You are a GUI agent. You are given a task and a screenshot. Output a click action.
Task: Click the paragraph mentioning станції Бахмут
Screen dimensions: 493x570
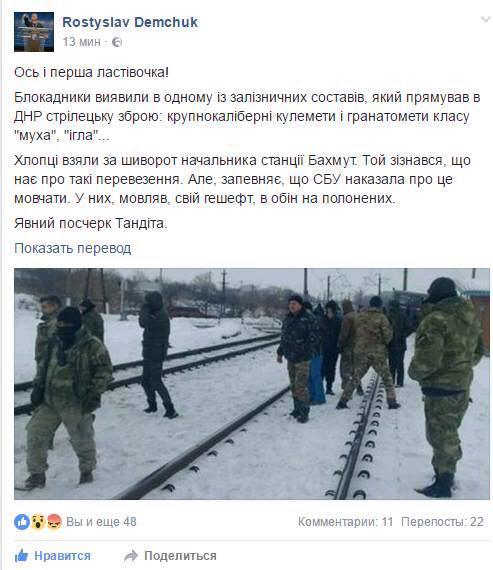243,179
